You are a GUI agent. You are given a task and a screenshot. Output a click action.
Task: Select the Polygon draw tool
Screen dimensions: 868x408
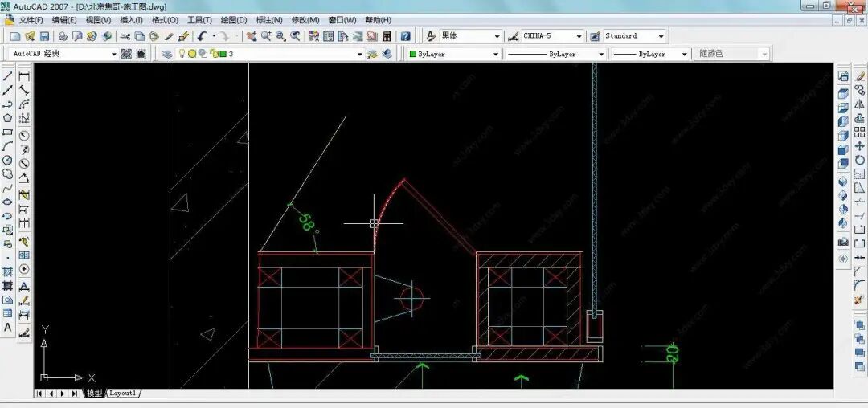tap(8, 118)
